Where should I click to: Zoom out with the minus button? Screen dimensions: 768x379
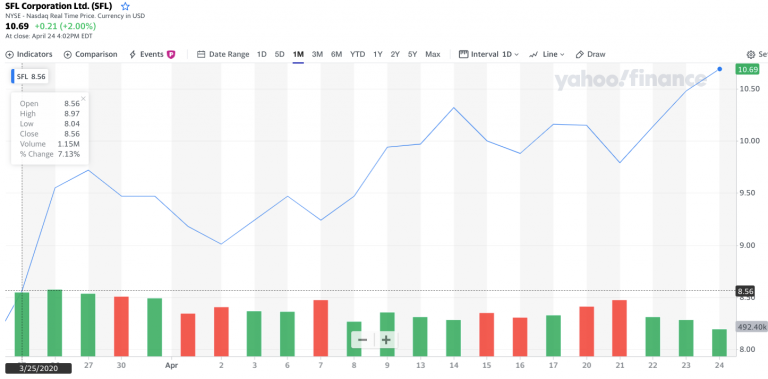pos(362,339)
